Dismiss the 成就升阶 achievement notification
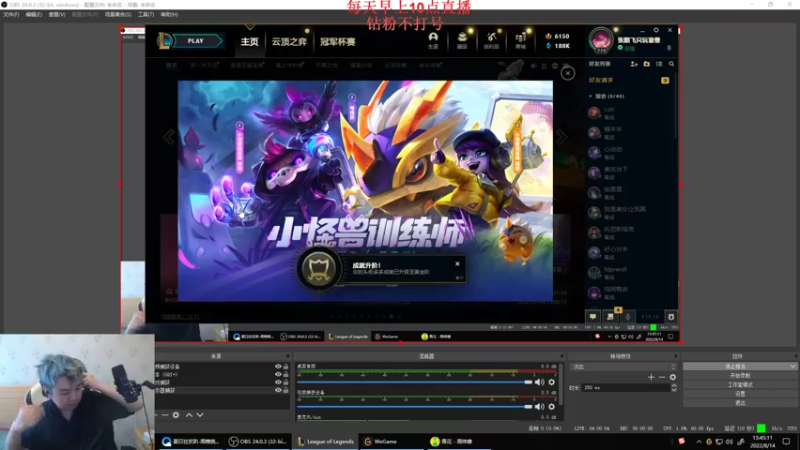 point(457,264)
